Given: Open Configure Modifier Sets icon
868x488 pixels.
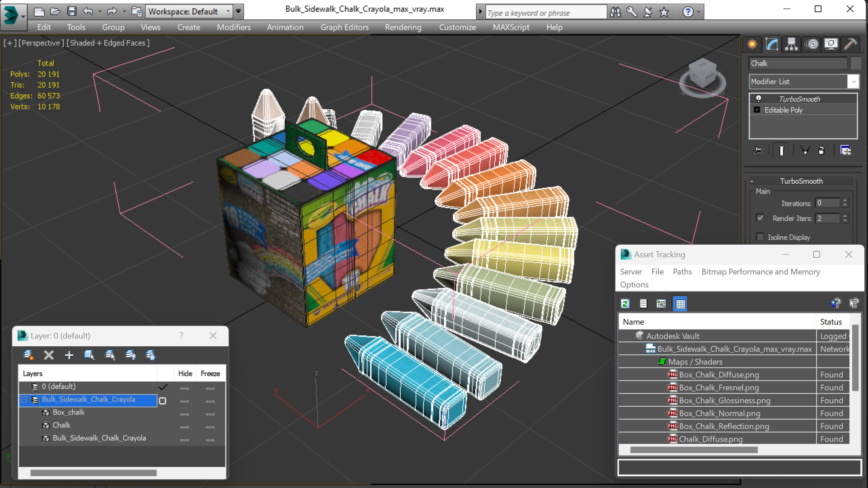Looking at the screenshot, I should (x=845, y=150).
